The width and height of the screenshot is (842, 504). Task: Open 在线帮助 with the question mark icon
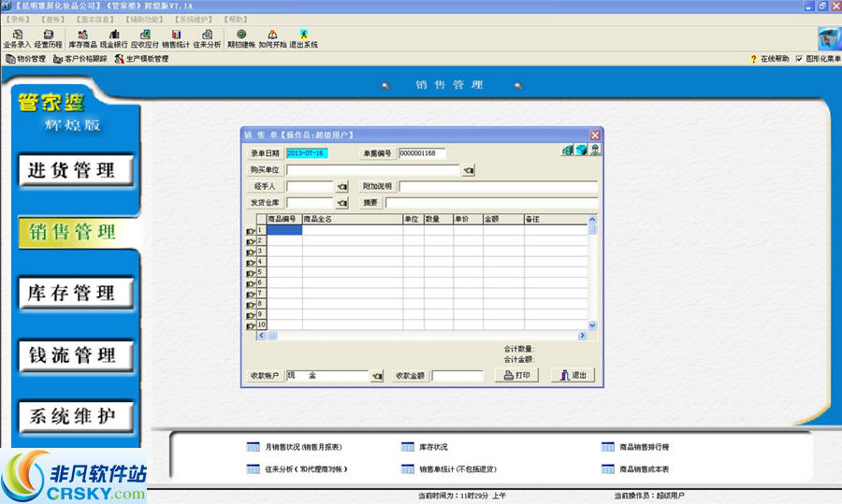coord(770,59)
